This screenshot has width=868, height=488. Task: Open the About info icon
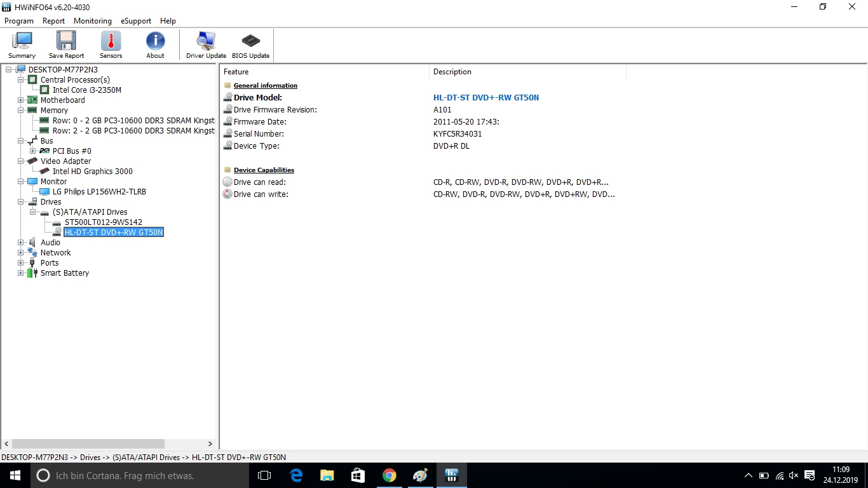[155, 44]
